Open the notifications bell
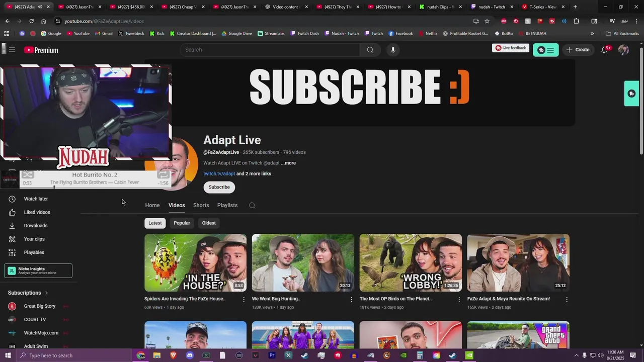This screenshot has height=362, width=644. click(604, 50)
